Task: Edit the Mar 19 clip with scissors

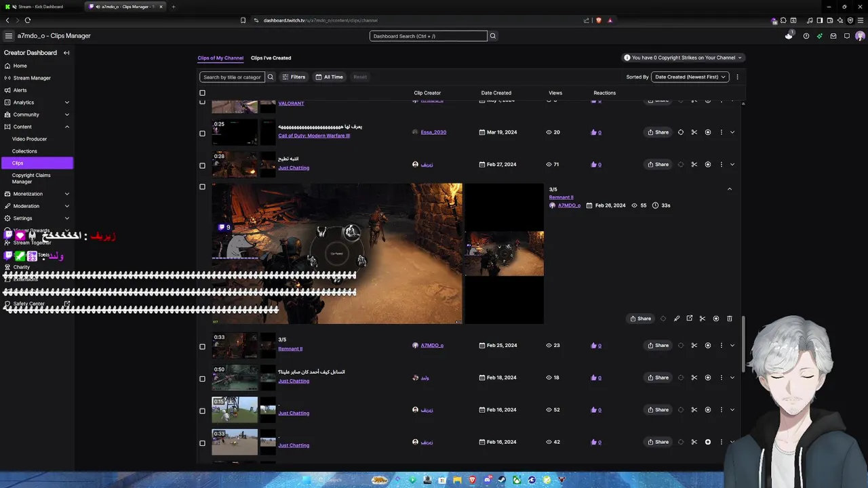Action: [694, 132]
